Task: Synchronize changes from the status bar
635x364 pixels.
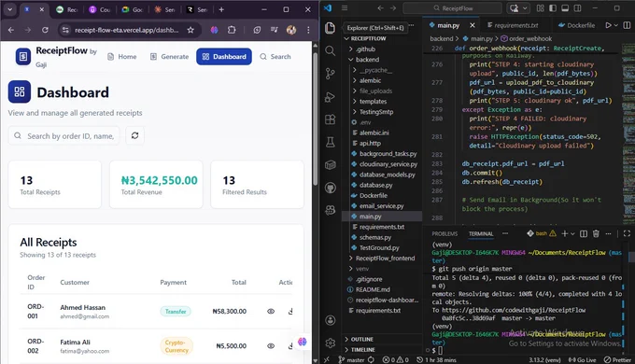Action: pos(371,360)
